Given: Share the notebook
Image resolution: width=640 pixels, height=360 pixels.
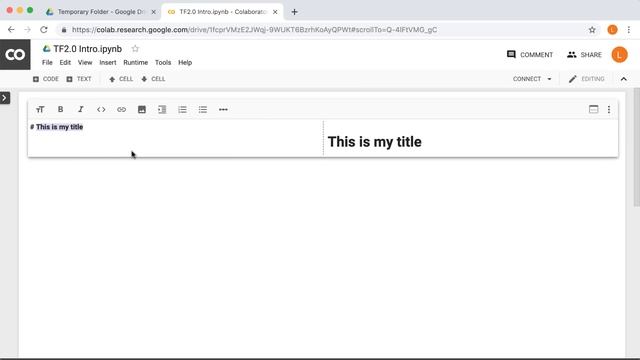Looking at the screenshot, I should click(x=584, y=54).
